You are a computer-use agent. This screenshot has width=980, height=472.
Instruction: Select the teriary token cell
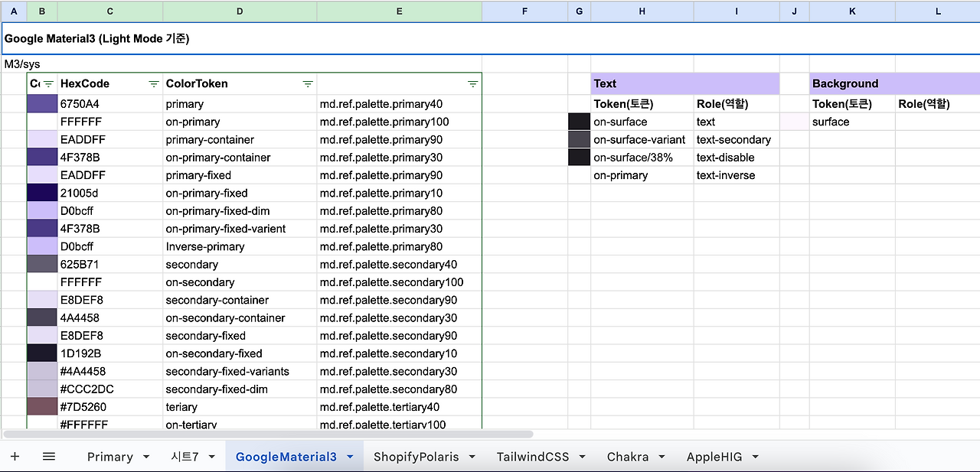(x=240, y=407)
